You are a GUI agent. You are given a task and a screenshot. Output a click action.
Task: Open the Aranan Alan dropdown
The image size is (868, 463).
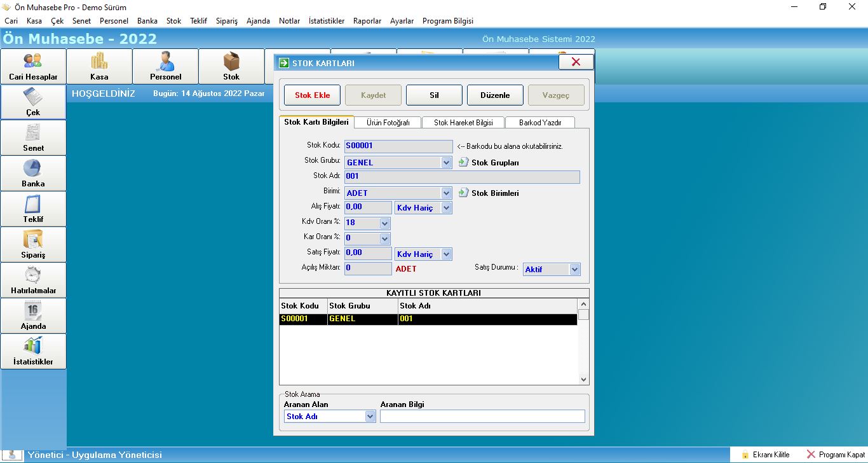[370, 417]
